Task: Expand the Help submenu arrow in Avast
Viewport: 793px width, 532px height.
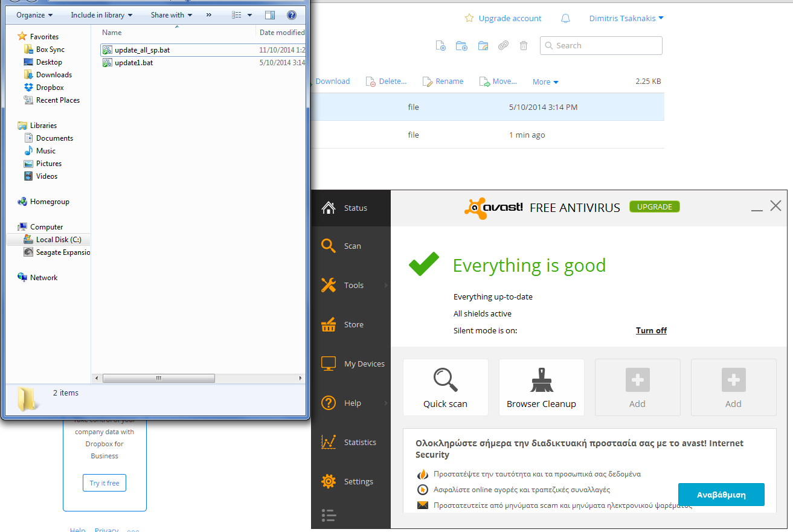Action: tap(385, 403)
